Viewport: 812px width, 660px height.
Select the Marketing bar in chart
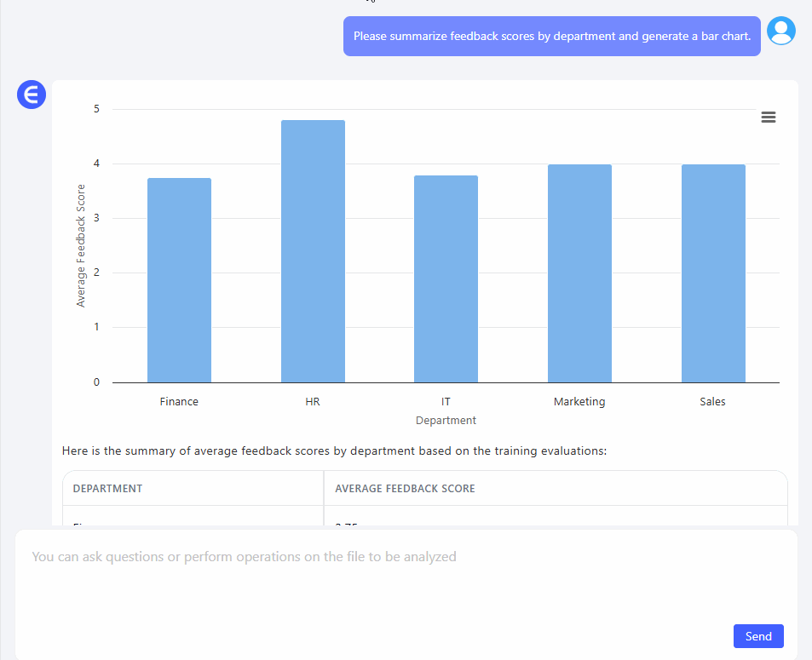579,273
